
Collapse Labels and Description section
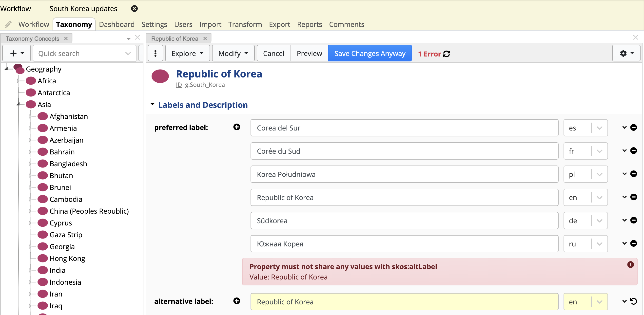(153, 104)
